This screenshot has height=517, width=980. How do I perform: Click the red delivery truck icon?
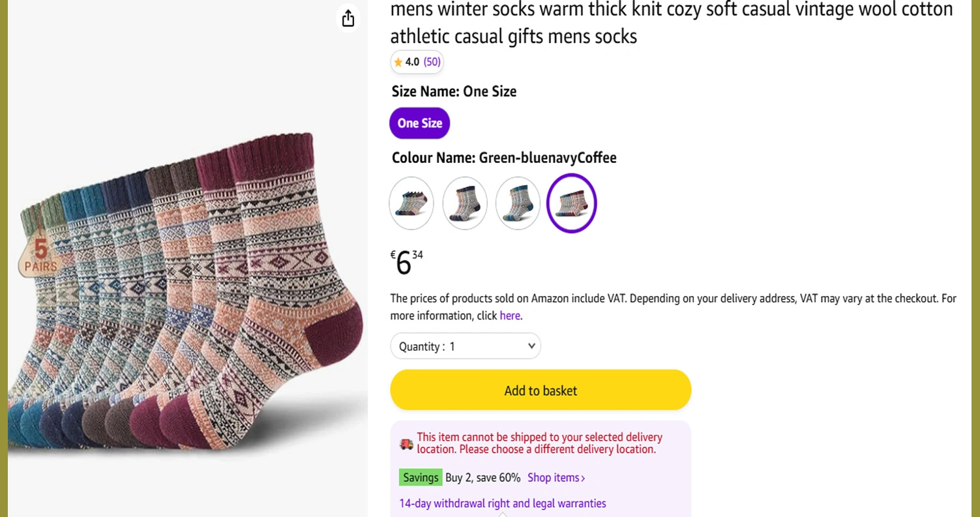coord(406,444)
